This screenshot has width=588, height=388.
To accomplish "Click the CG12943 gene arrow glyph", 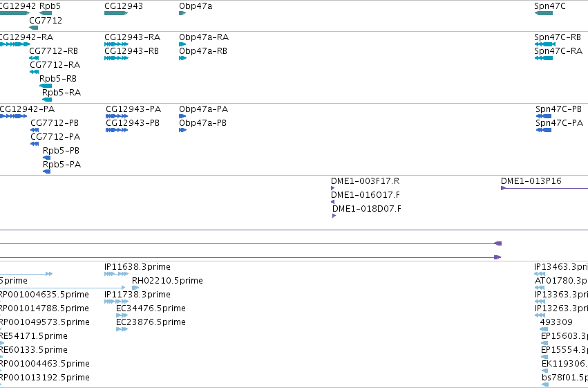I will [x=116, y=14].
